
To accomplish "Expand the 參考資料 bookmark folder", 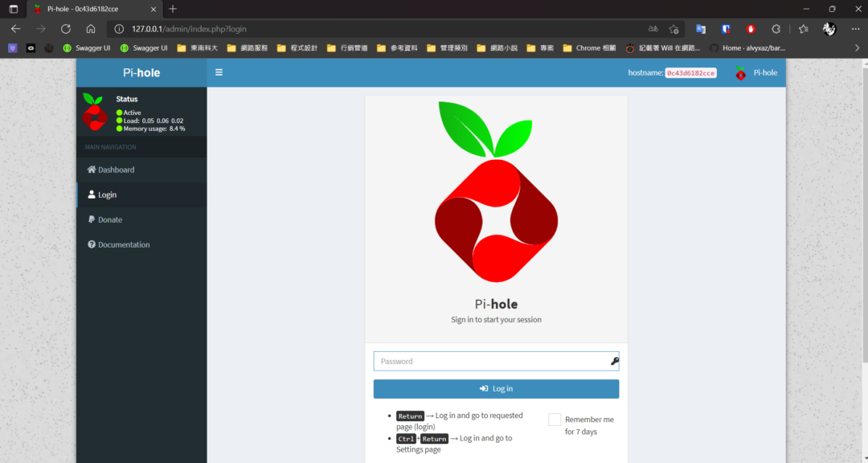I will pyautogui.click(x=397, y=48).
